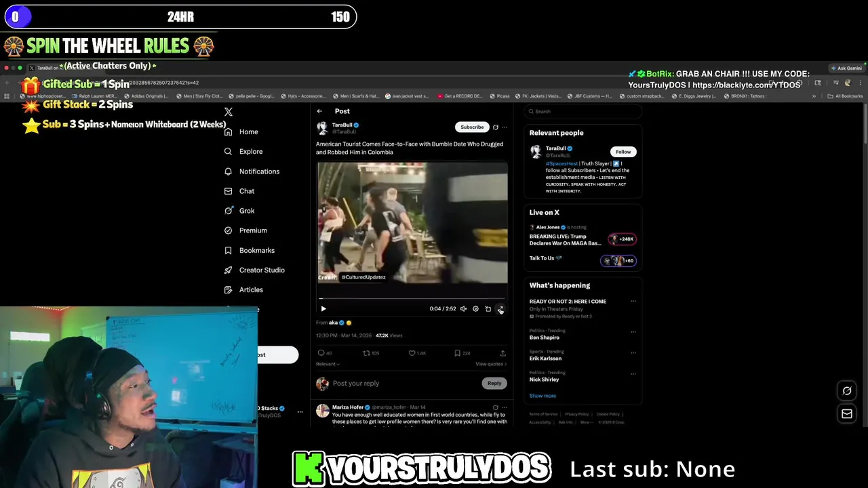Click the Grok icon beside Subscribe
Screen dimensions: 868x488
[496, 127]
